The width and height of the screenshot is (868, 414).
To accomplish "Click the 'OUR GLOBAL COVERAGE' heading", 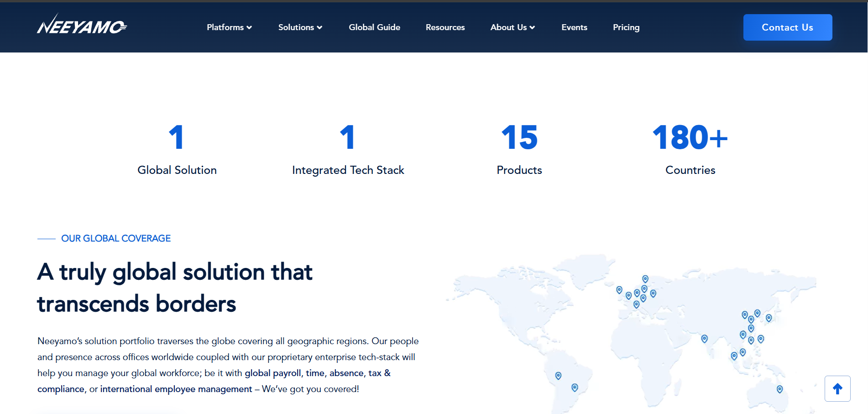I will pos(116,238).
